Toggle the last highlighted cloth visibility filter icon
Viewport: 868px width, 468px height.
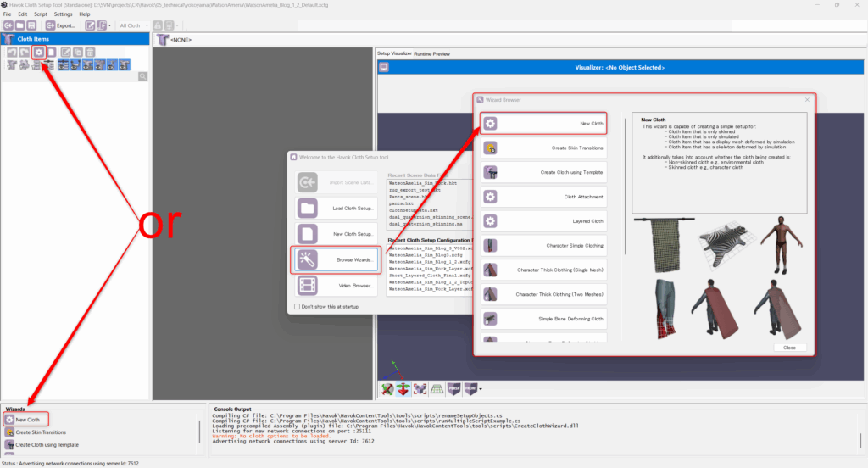[125, 64]
